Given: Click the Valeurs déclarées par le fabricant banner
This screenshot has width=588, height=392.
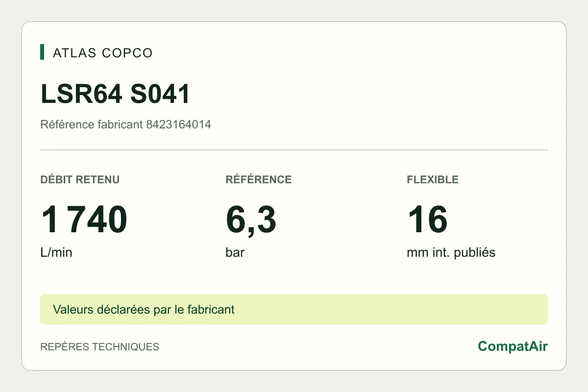Looking at the screenshot, I should (x=294, y=309).
